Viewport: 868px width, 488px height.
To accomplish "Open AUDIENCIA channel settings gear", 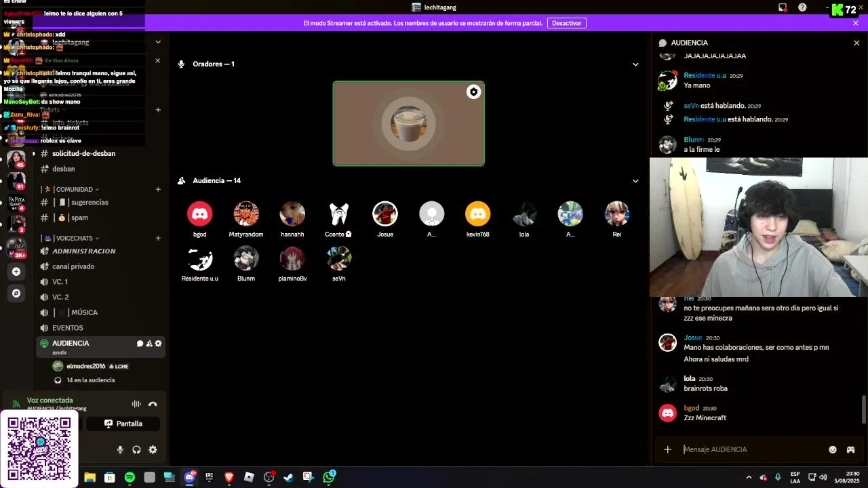I will [x=158, y=344].
